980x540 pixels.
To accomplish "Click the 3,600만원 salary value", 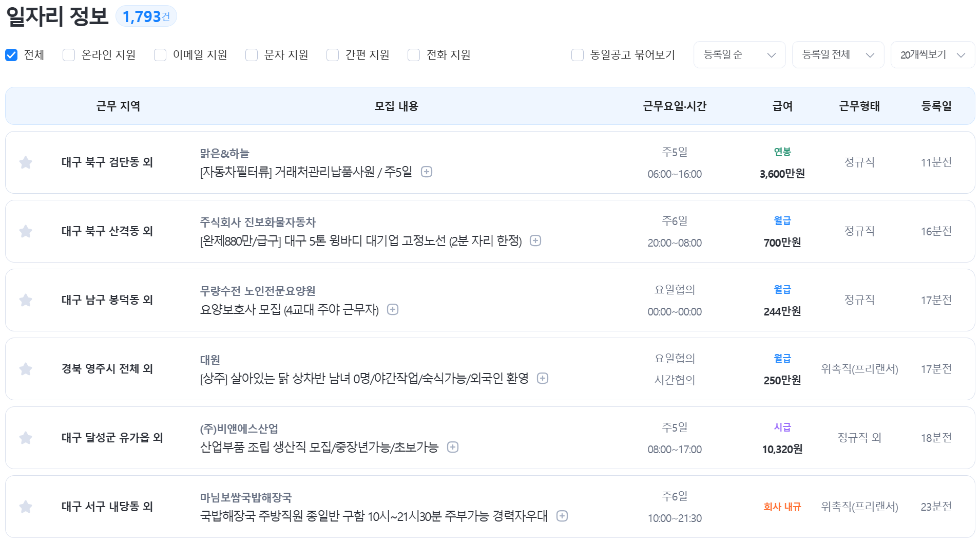I will click(782, 174).
